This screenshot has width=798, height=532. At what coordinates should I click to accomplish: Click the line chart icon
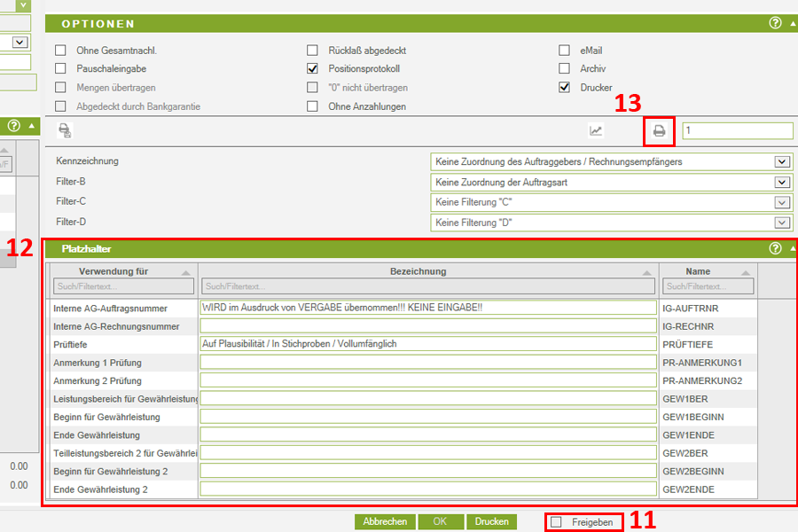596,131
